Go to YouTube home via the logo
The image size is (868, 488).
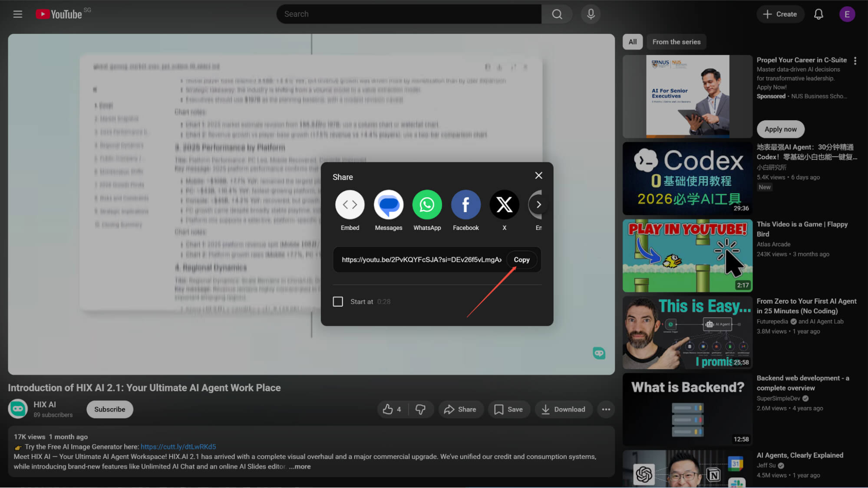(59, 14)
